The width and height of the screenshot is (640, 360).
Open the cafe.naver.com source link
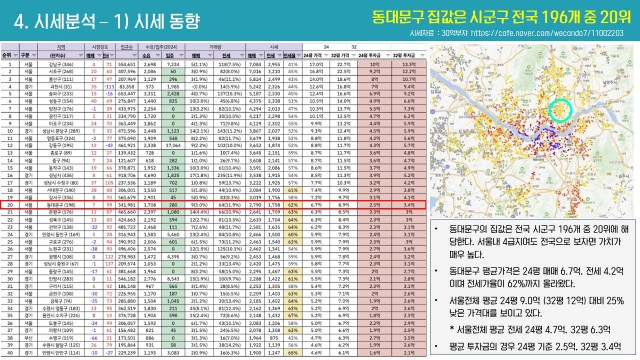coord(547,33)
